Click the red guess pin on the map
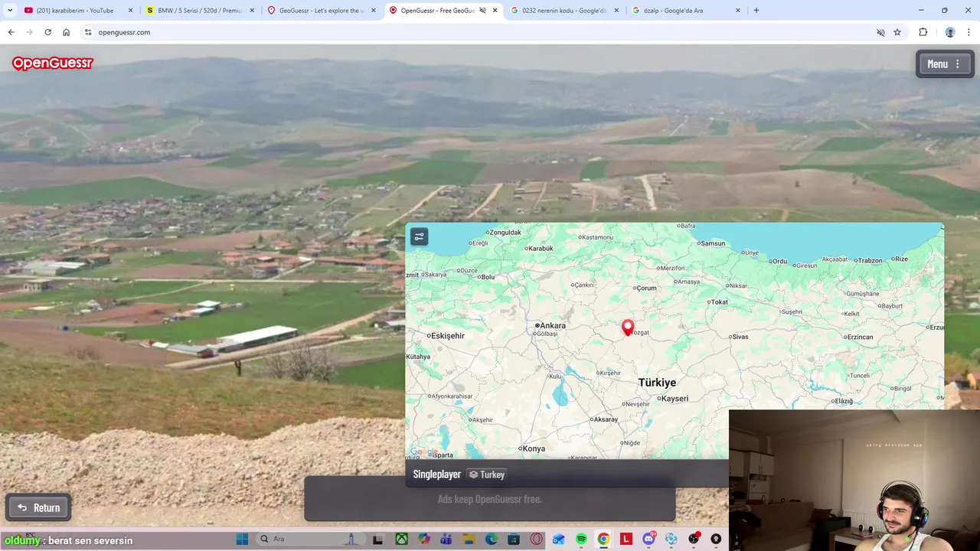 (x=628, y=328)
